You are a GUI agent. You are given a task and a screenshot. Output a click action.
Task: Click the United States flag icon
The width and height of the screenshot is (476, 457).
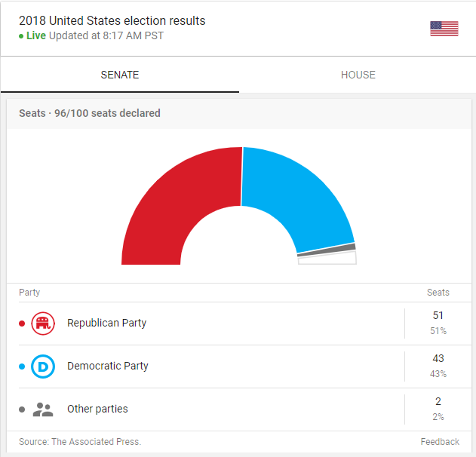click(444, 29)
